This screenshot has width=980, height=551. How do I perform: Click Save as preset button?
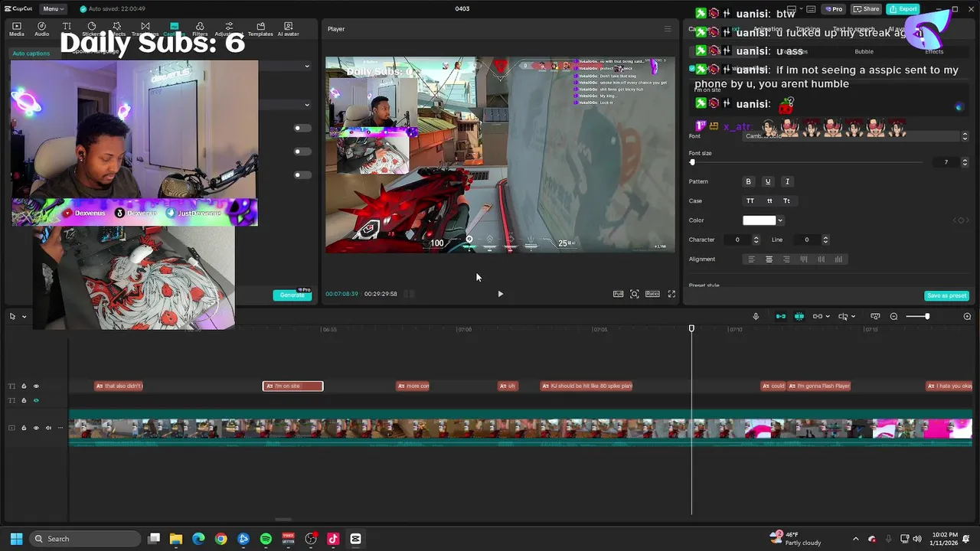tap(947, 295)
